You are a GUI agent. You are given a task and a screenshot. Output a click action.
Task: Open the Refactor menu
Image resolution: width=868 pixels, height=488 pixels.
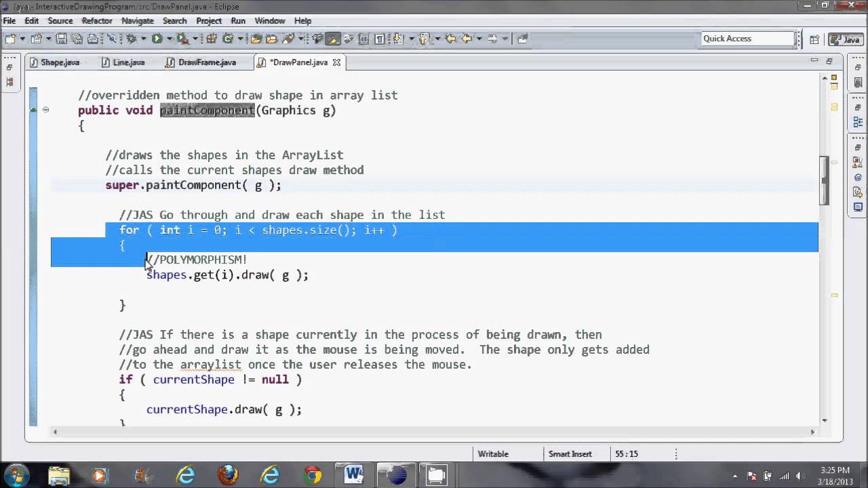[97, 21]
